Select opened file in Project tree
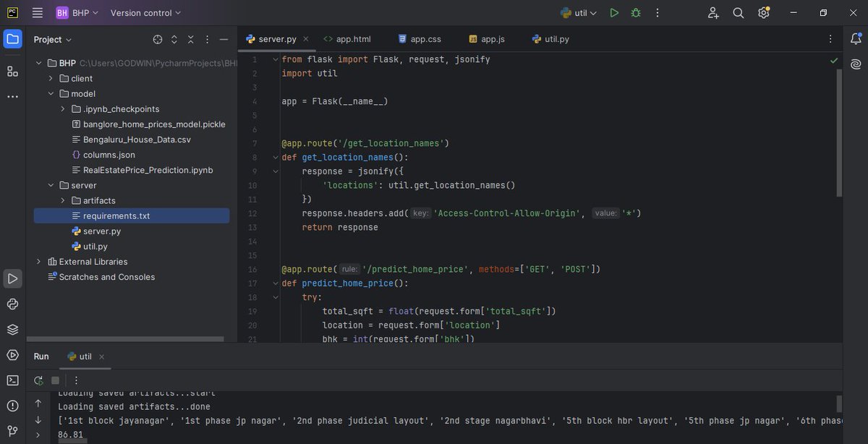The image size is (868, 444). pyautogui.click(x=158, y=40)
